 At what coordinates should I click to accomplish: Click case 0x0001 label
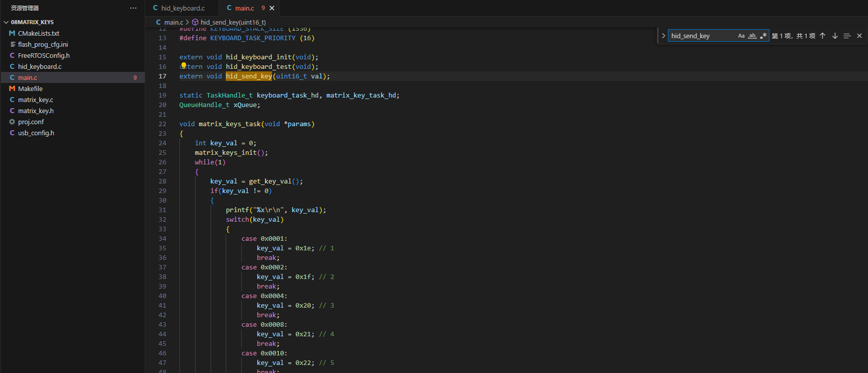(264, 239)
